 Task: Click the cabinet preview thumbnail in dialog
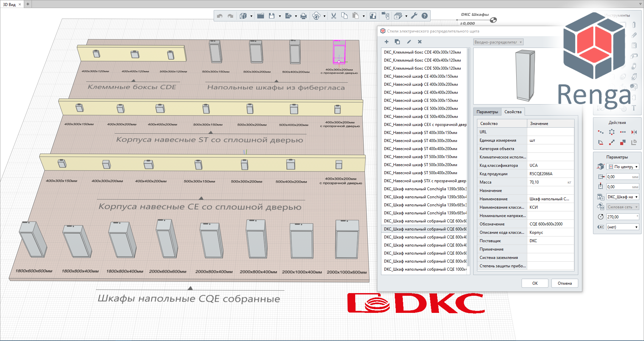(525, 76)
